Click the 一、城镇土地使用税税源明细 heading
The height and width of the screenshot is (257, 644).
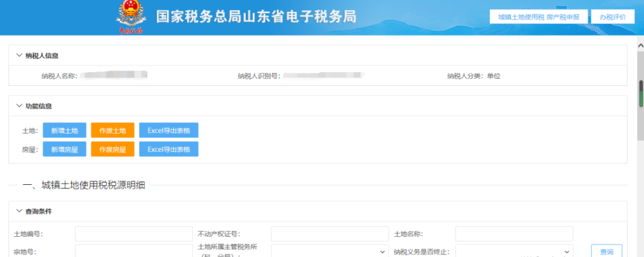tap(84, 185)
